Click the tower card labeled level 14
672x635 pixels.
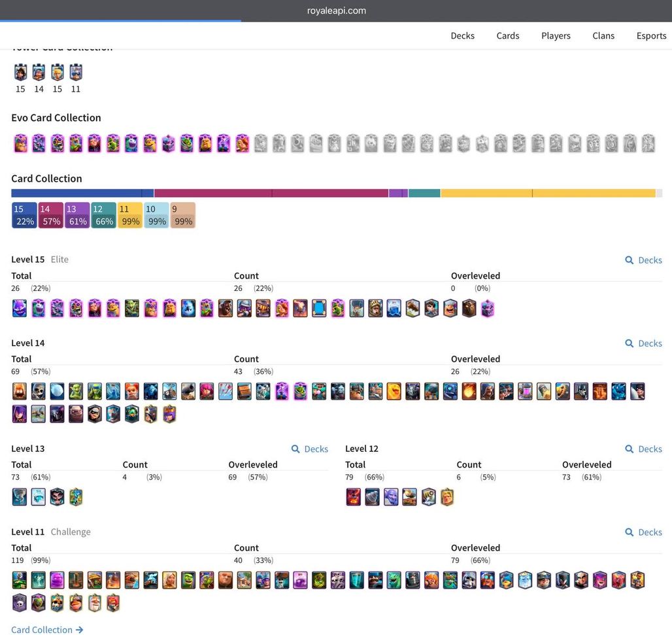39,73
